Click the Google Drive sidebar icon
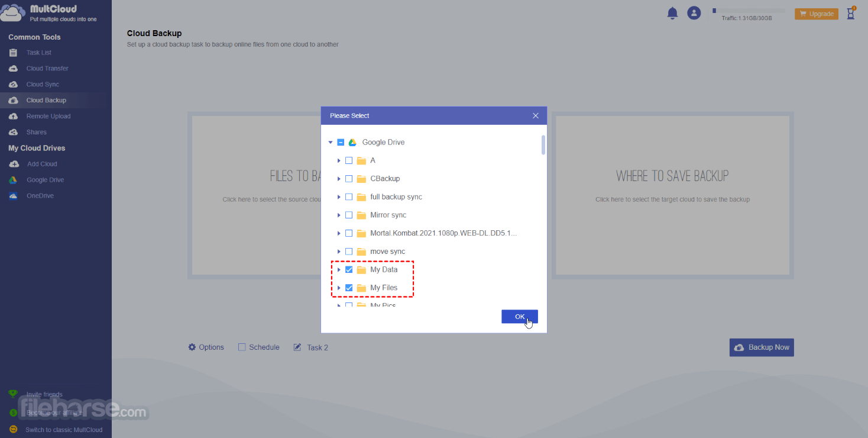This screenshot has height=438, width=868. [13, 180]
